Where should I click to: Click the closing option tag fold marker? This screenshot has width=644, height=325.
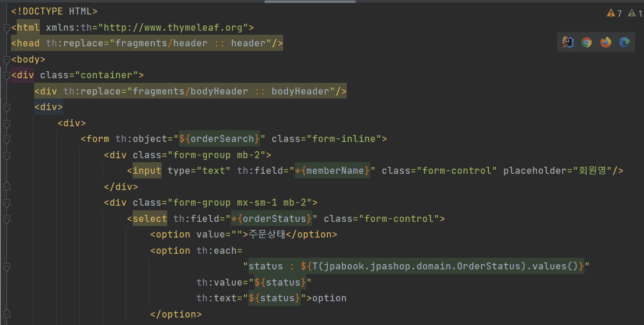point(6,315)
